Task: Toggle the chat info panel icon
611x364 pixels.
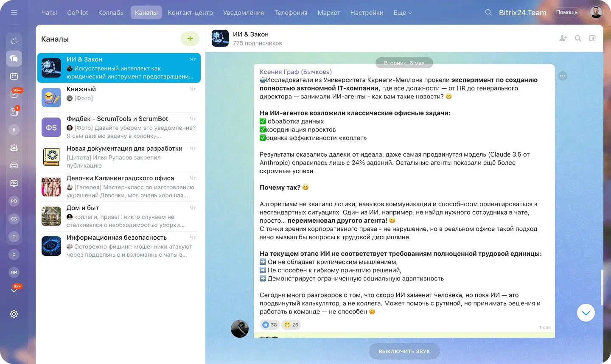Action: 592,38
